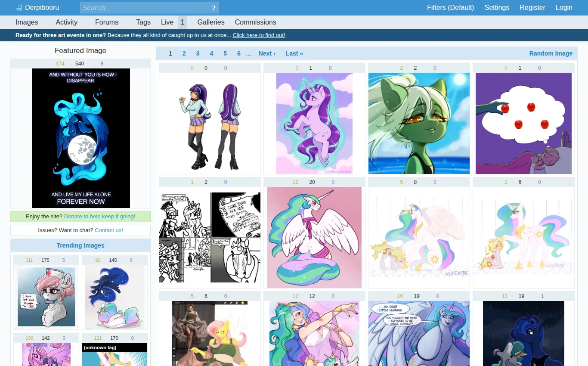Open Galleries

coord(211,22)
